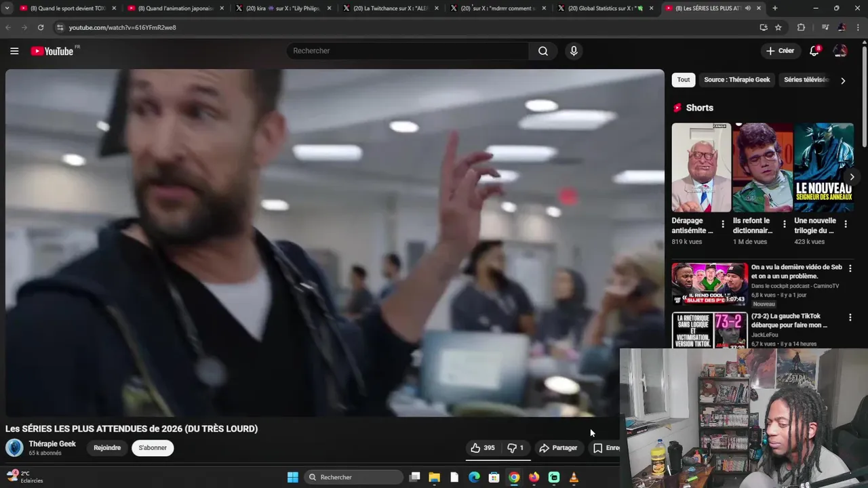The height and width of the screenshot is (488, 868).
Task: Open Chrome profile avatar in toolbar
Action: [x=842, y=27]
